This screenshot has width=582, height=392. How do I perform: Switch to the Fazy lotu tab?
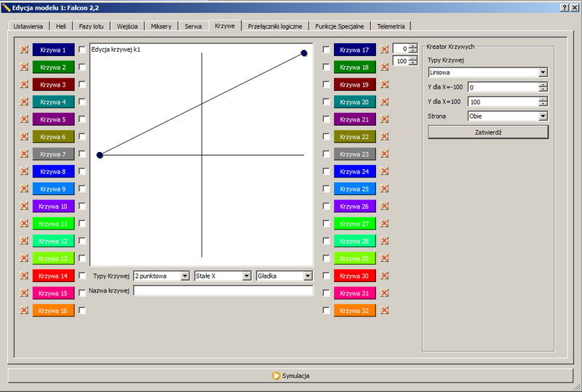[92, 26]
